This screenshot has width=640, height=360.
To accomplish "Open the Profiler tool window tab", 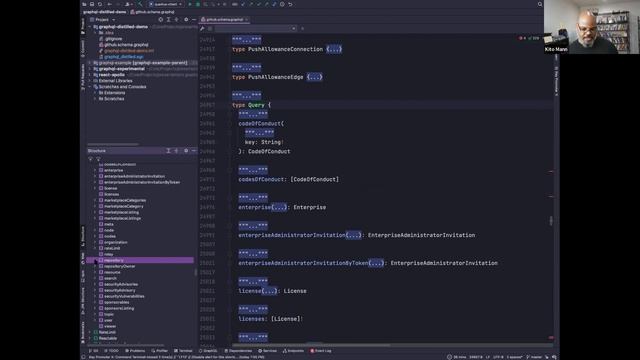I will pos(160,351).
